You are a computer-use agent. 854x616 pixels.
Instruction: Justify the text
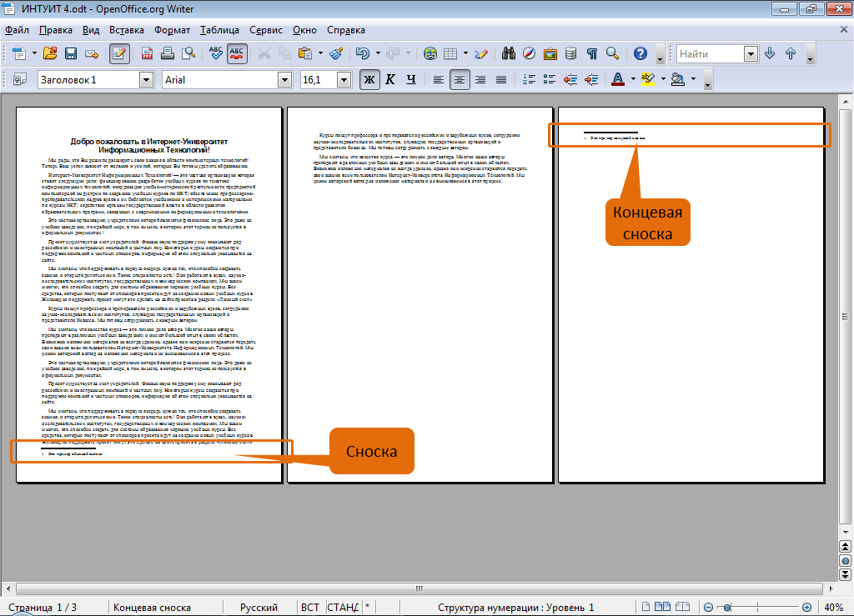(501, 80)
